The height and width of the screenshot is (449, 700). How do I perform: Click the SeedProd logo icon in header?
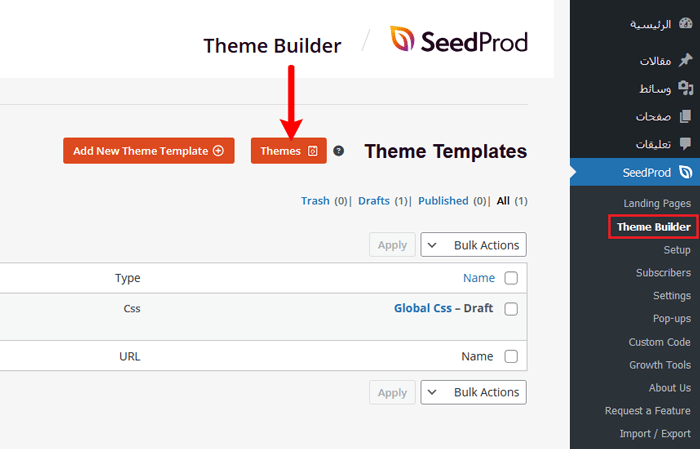coord(405,40)
